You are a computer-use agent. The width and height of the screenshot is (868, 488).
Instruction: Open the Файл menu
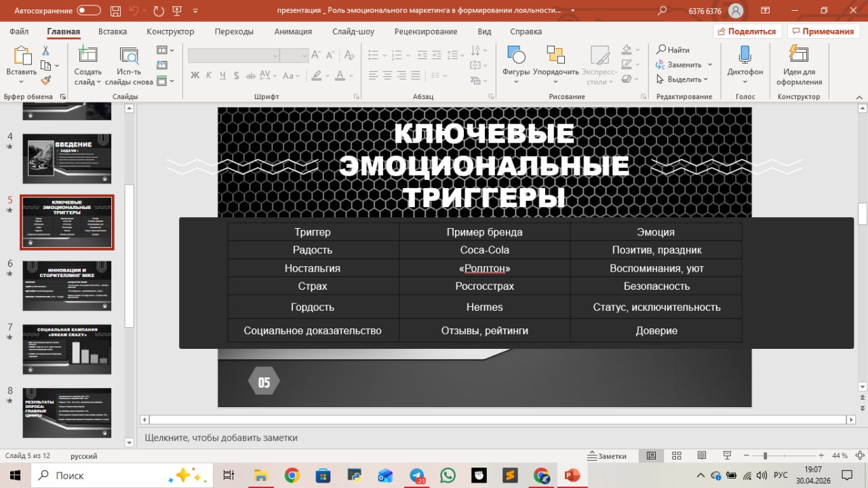click(x=19, y=31)
